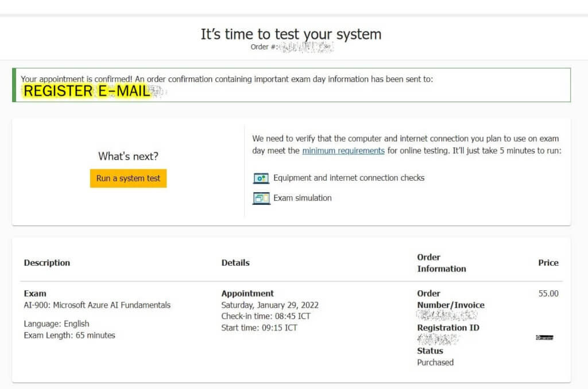Click 'Check-in time: 08:45 ICT'

266,316
